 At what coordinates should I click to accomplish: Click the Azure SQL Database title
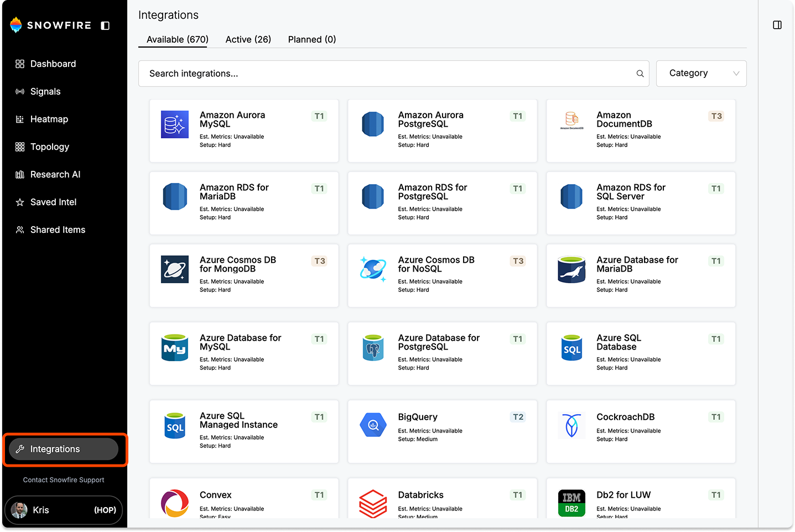(619, 342)
